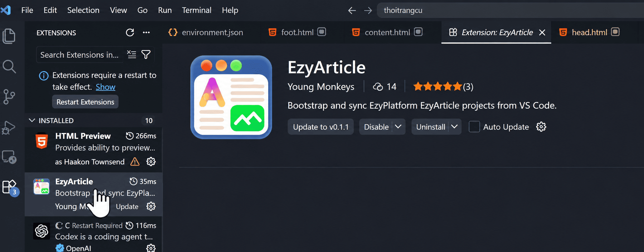644x252 pixels.
Task: Open the Terminal menu
Action: pyautogui.click(x=197, y=10)
